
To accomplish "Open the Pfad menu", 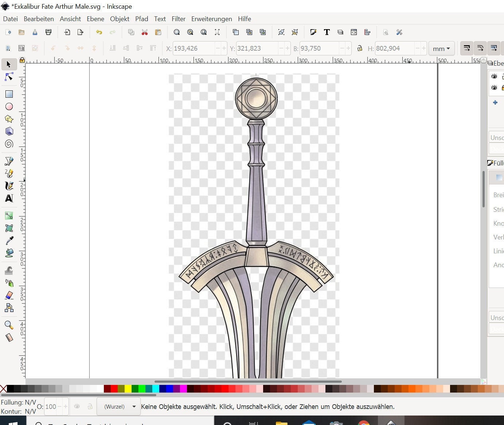I will click(141, 19).
